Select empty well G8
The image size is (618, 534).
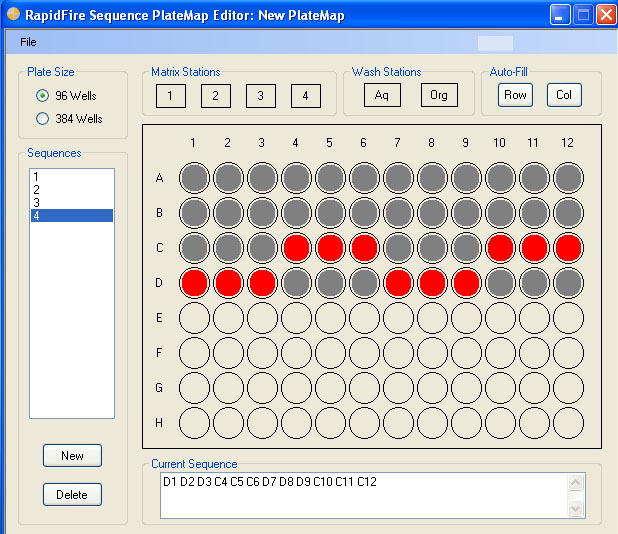[x=432, y=388]
